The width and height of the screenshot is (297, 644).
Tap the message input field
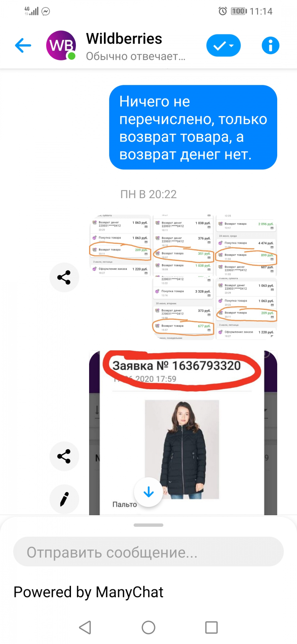148,552
